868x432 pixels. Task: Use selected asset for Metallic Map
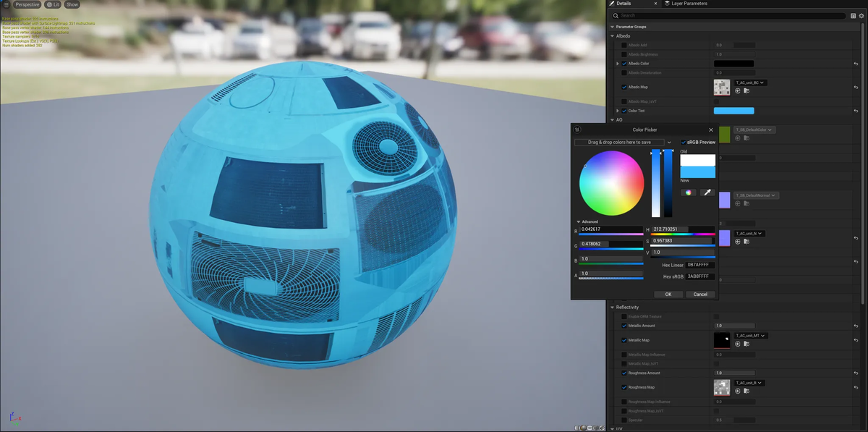tap(738, 344)
